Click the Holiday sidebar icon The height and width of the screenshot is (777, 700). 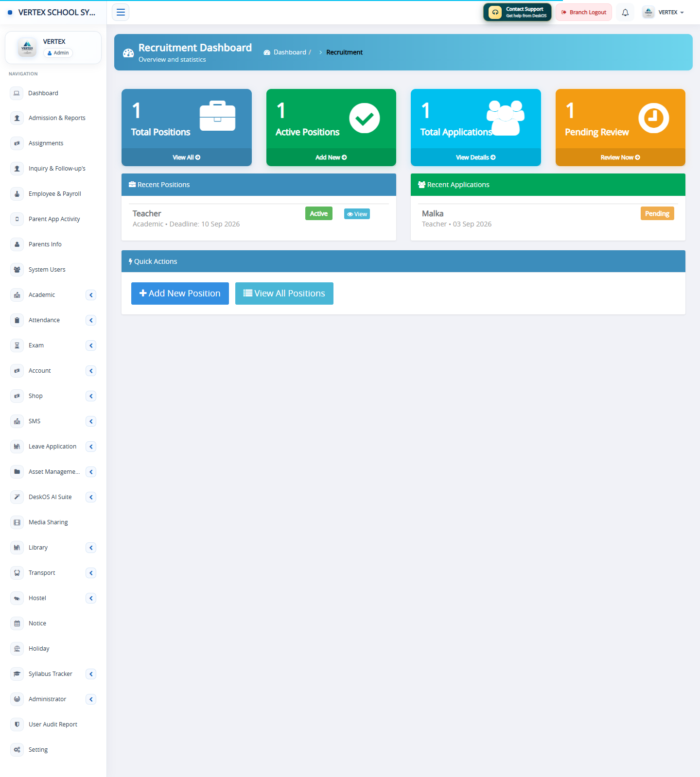[x=17, y=649]
